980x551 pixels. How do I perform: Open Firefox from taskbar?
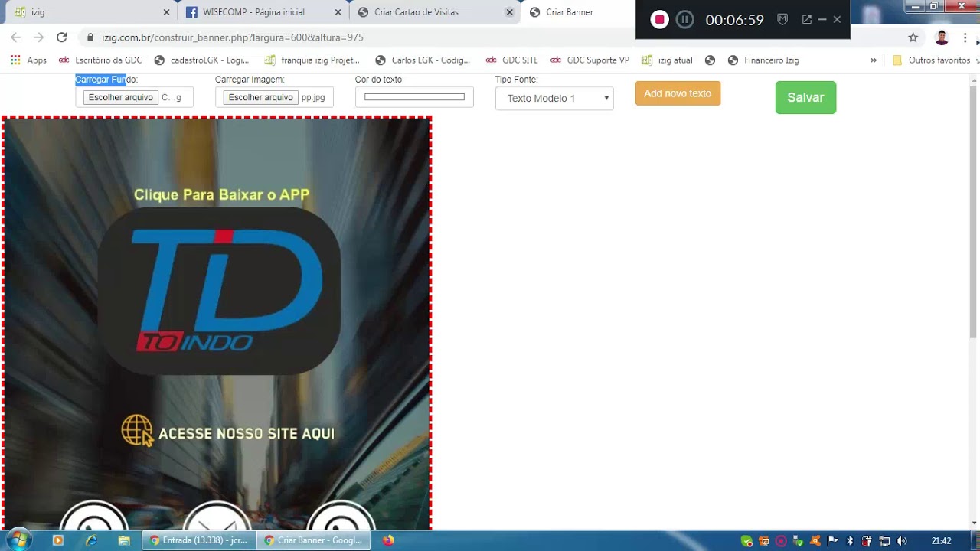(388, 540)
